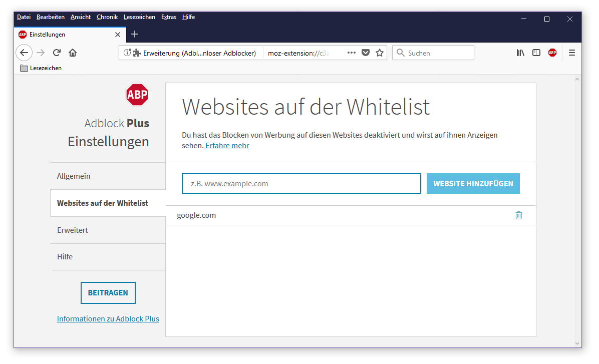Click the Adblock Plus toolbar icon
Viewport: 599px width, 364px height.
click(552, 53)
